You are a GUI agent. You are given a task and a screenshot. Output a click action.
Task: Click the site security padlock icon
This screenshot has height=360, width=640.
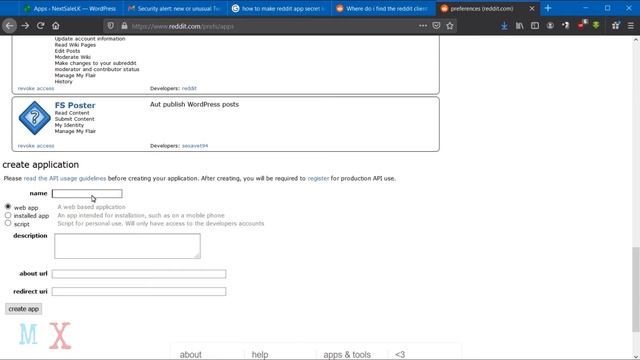click(x=124, y=26)
